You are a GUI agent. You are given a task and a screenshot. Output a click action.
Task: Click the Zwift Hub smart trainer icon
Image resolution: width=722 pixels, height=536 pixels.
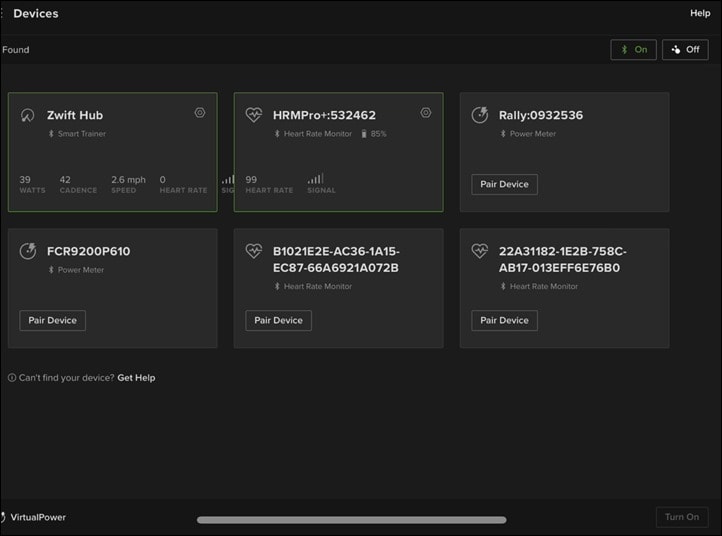[x=28, y=115]
